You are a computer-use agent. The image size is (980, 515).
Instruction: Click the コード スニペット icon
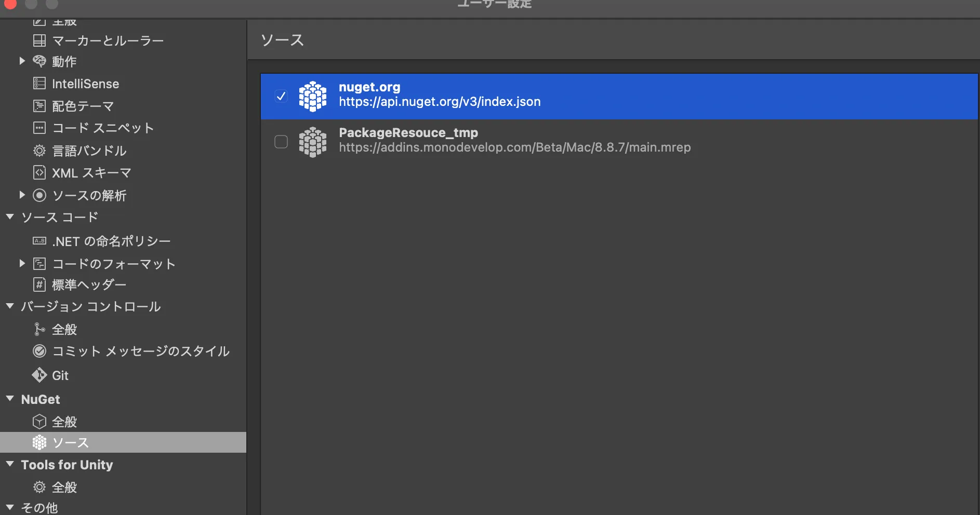[x=39, y=128]
